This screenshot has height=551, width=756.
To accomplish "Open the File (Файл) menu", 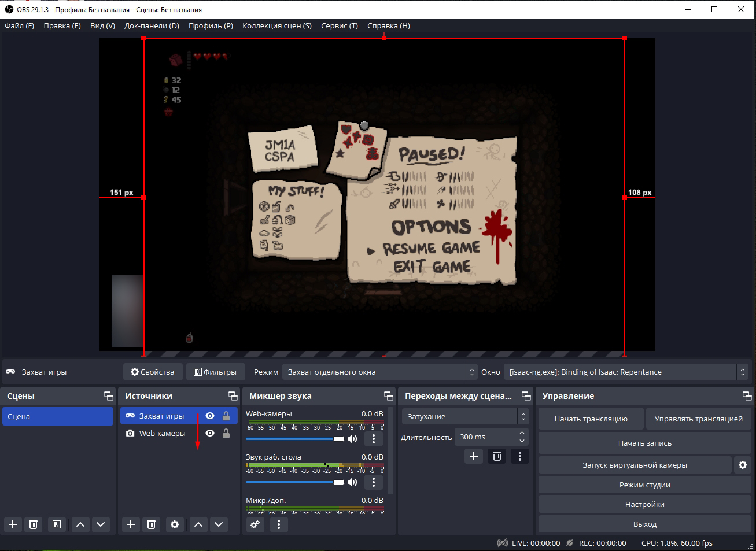I will coord(19,25).
